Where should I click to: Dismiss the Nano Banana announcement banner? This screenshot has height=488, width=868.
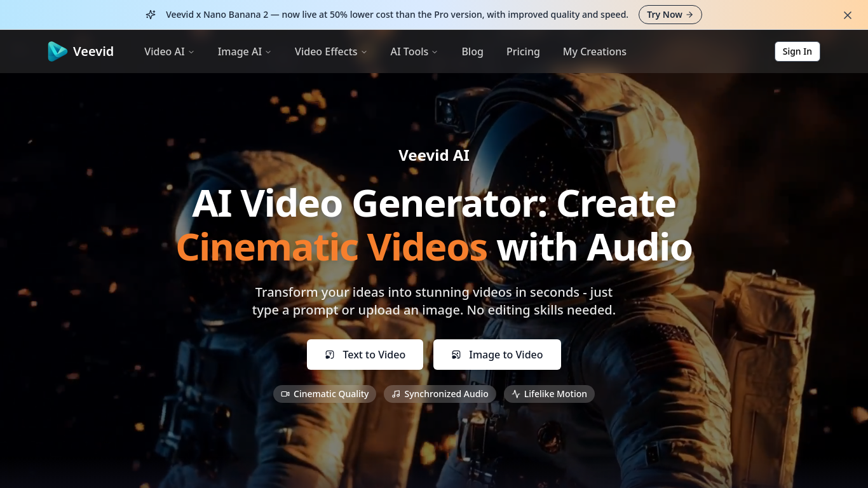pyautogui.click(x=847, y=15)
